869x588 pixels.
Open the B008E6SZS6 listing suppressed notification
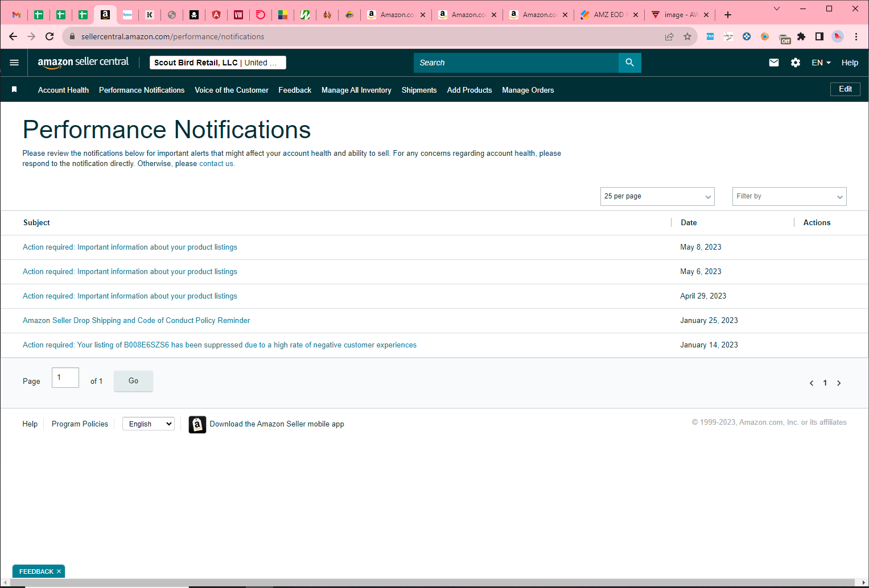[x=220, y=345]
